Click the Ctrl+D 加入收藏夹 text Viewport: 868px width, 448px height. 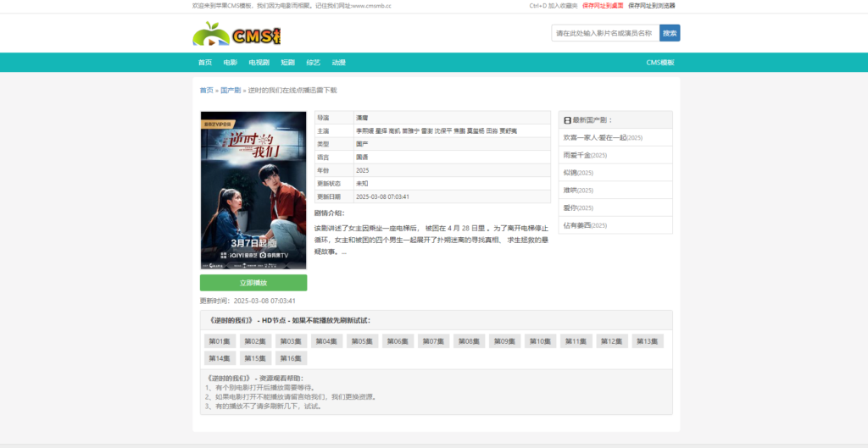[553, 6]
